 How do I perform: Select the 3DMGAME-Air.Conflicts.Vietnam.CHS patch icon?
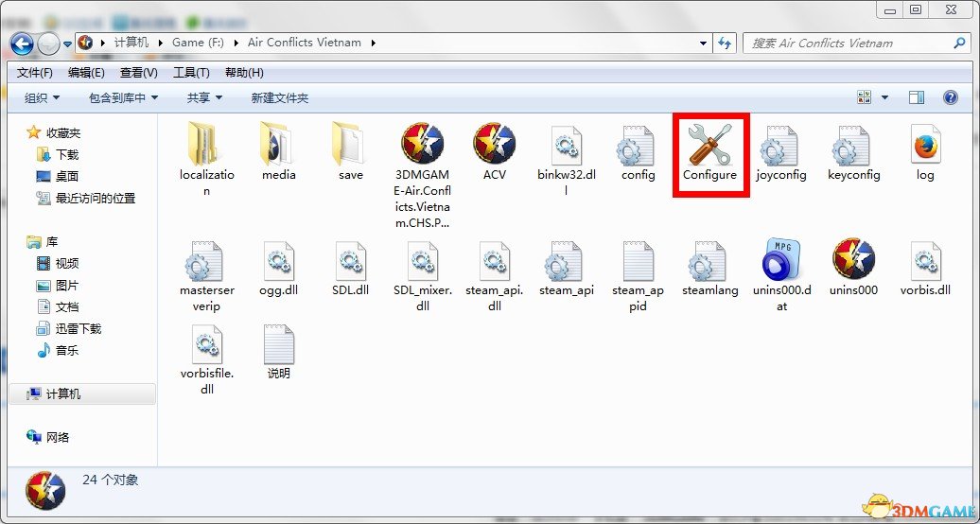[423, 144]
